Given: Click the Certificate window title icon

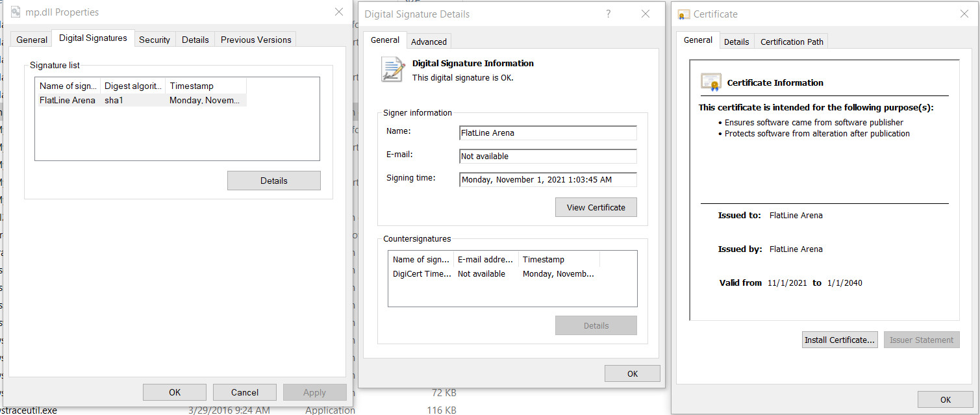Looking at the screenshot, I should [684, 14].
